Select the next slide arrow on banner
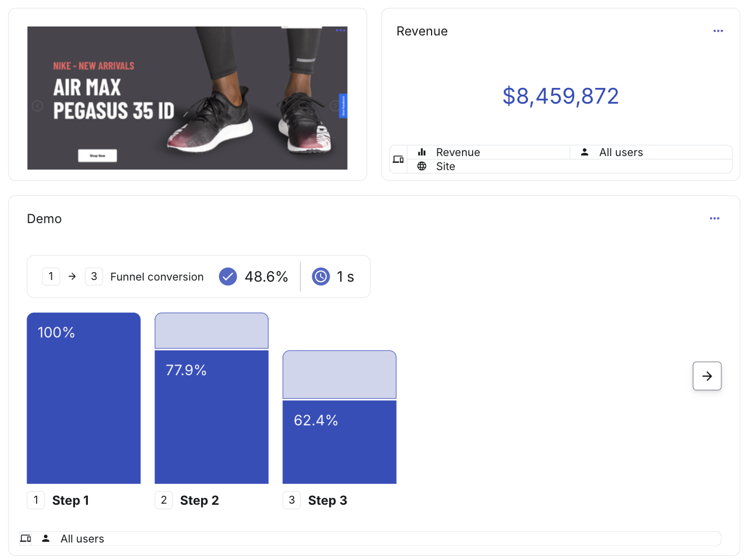This screenshot has width=746, height=560. point(335,106)
